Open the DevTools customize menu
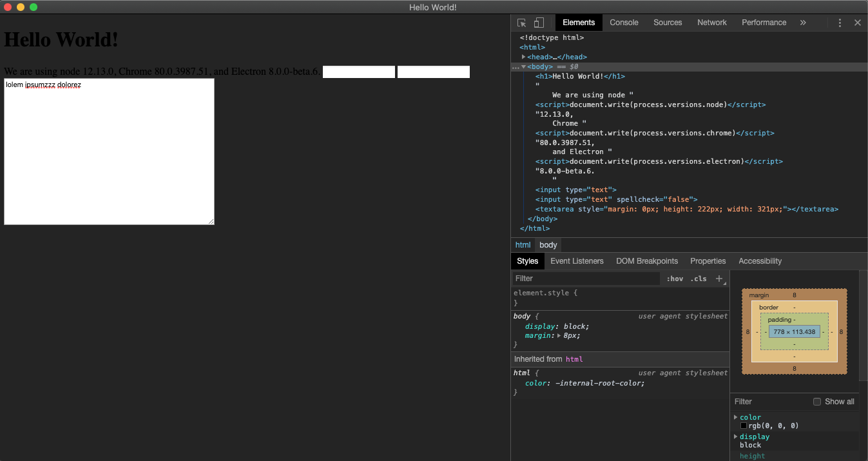The image size is (868, 461). click(x=840, y=22)
